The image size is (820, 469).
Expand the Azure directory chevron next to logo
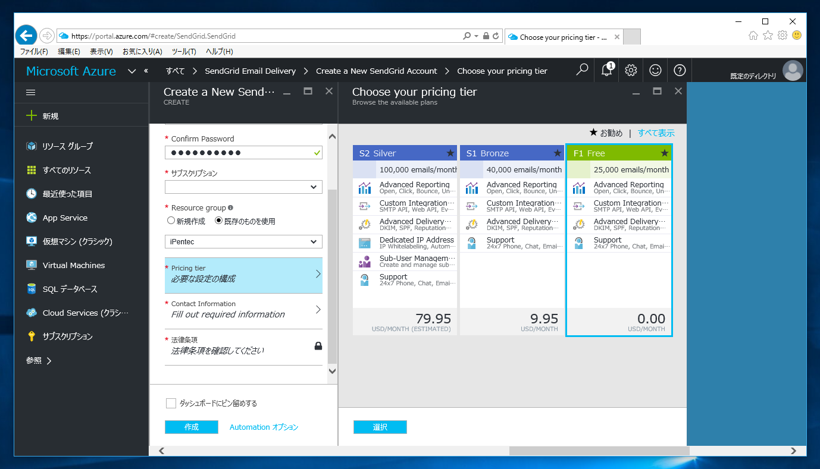(132, 71)
